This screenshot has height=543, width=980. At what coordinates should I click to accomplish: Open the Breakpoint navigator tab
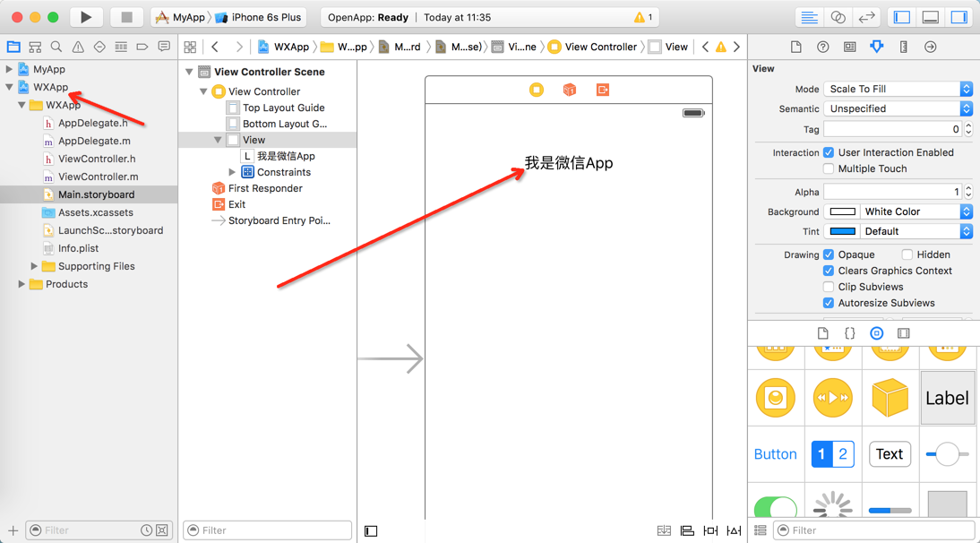coord(142,47)
